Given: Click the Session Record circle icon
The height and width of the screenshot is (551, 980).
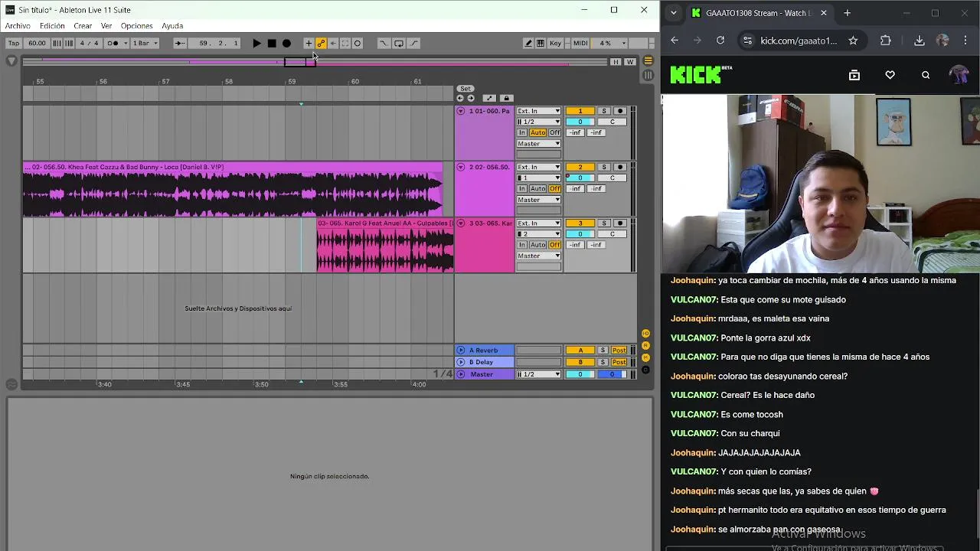Looking at the screenshot, I should (358, 44).
